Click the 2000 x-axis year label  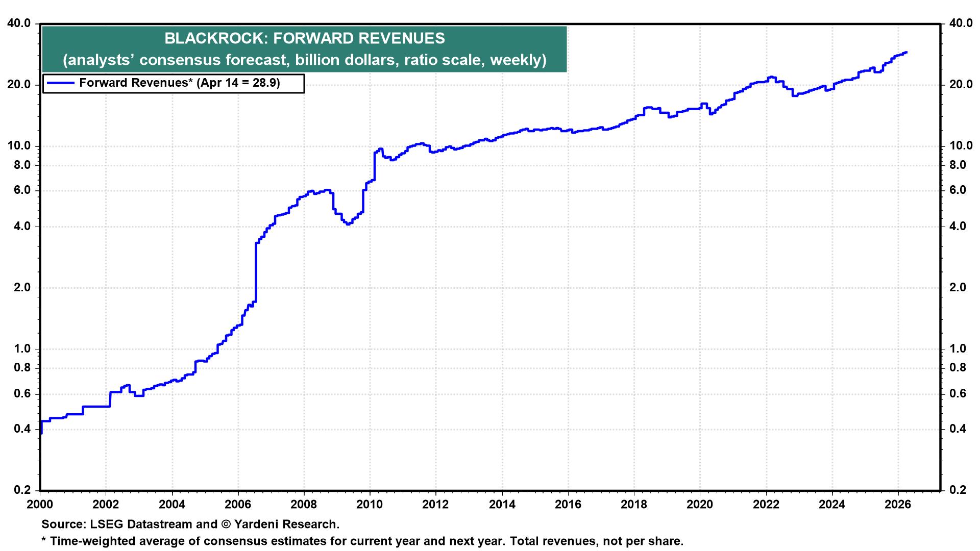tap(39, 505)
